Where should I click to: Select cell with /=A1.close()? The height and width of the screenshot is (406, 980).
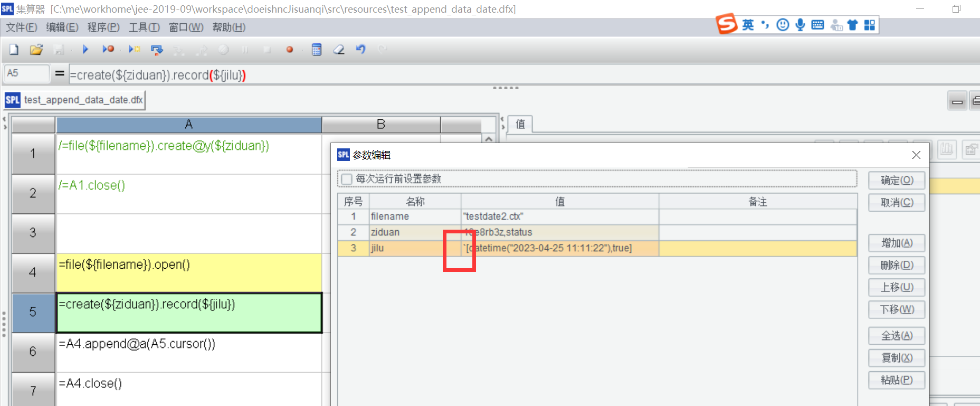tap(189, 194)
